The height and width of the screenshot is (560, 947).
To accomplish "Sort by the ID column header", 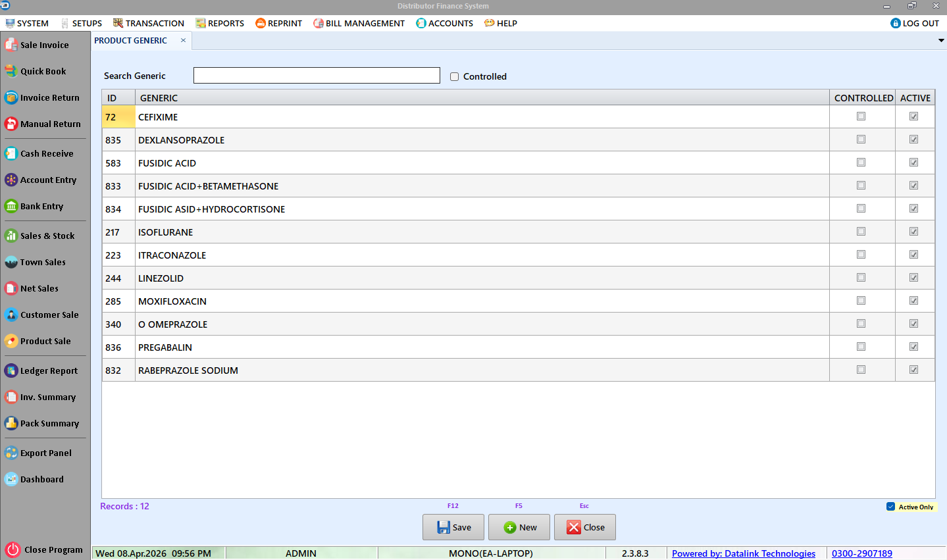I will pos(118,97).
